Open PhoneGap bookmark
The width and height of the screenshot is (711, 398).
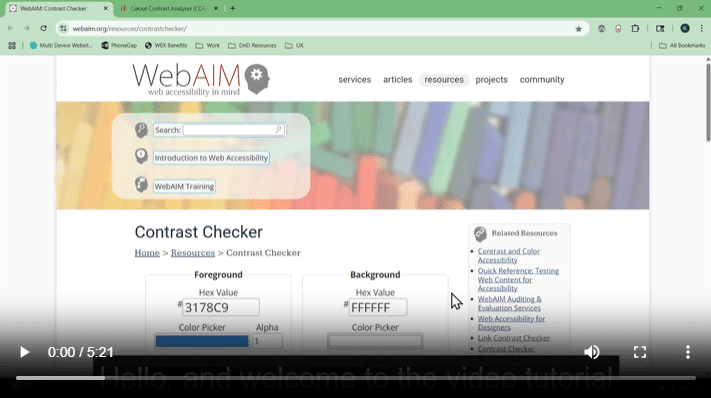(x=119, y=45)
